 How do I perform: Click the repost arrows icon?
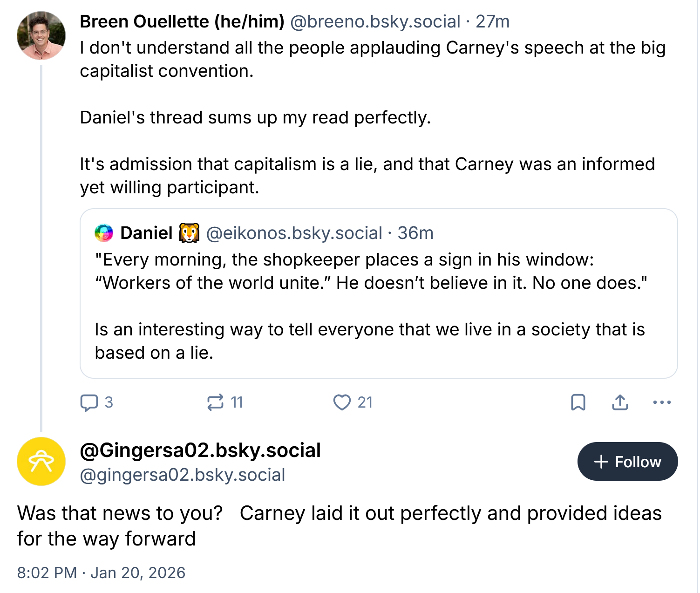(215, 402)
